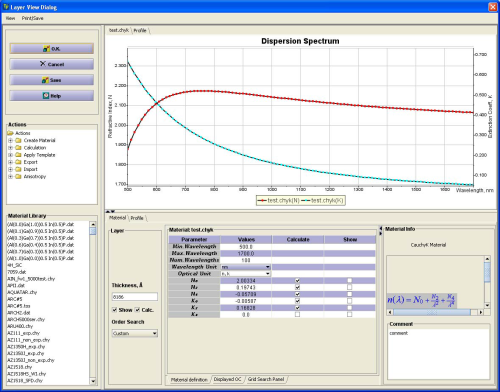500x392 pixels.
Task: Click the Calculation folder icon
Action: pyautogui.click(x=18, y=148)
